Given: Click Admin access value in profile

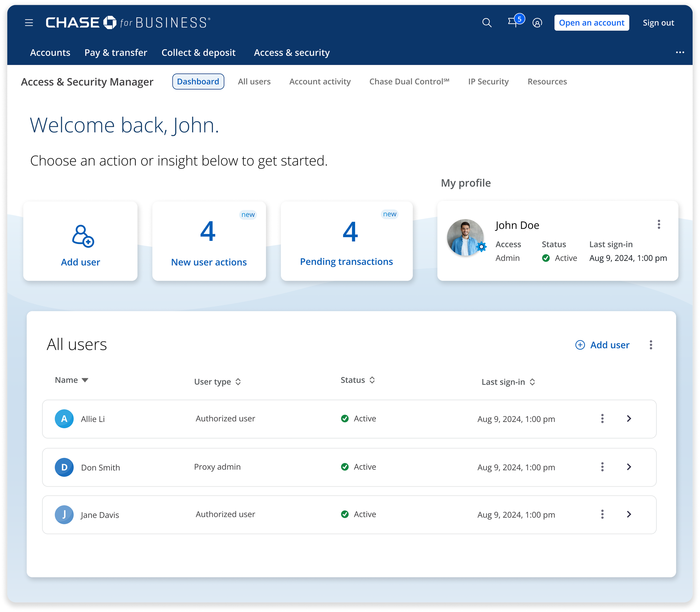Looking at the screenshot, I should tap(508, 258).
